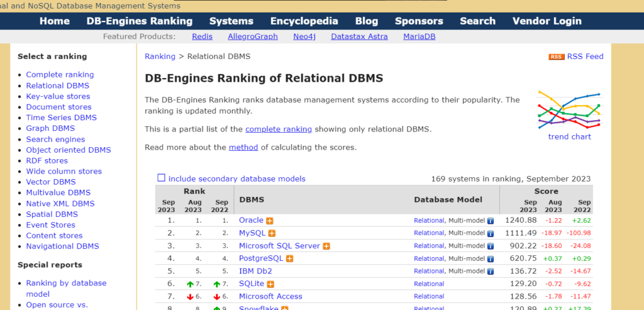
Task: Select Time Series DBMS ranking
Action: coord(62,118)
